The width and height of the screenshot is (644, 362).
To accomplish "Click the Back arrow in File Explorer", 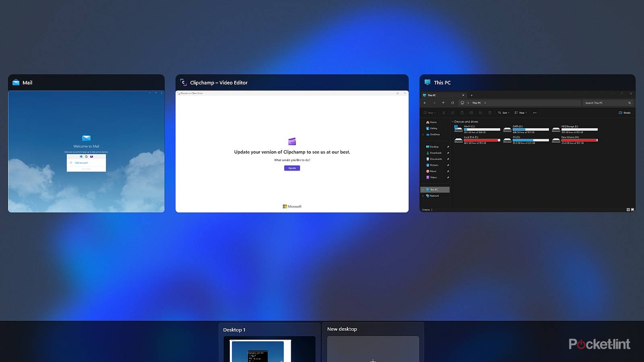I will tap(425, 103).
